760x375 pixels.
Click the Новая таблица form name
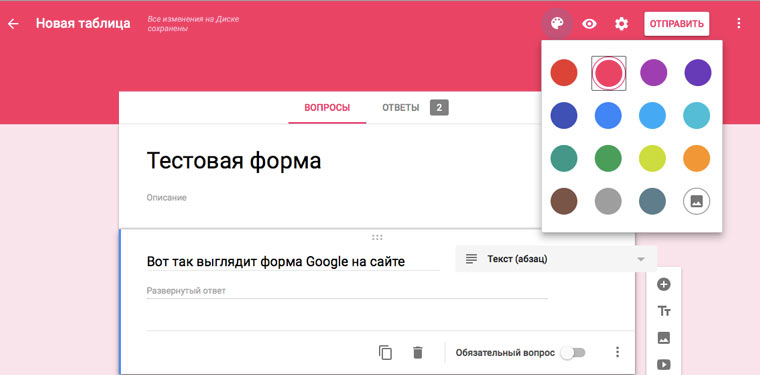point(83,23)
